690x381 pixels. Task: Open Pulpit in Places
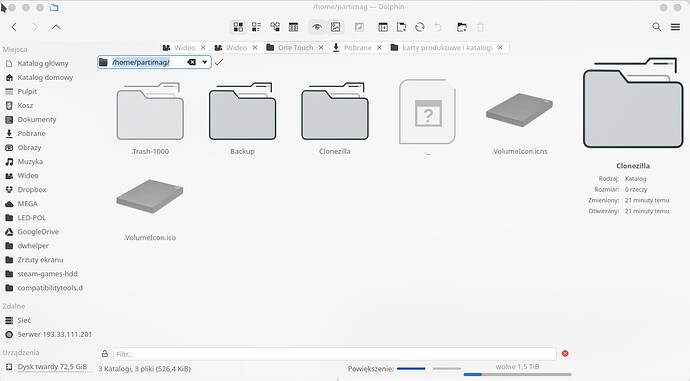(x=27, y=92)
